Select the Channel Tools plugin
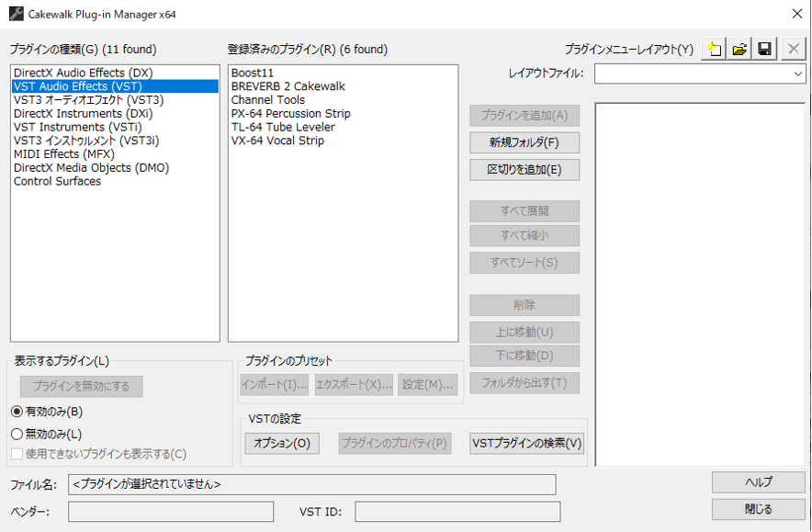812x532 pixels. point(267,99)
